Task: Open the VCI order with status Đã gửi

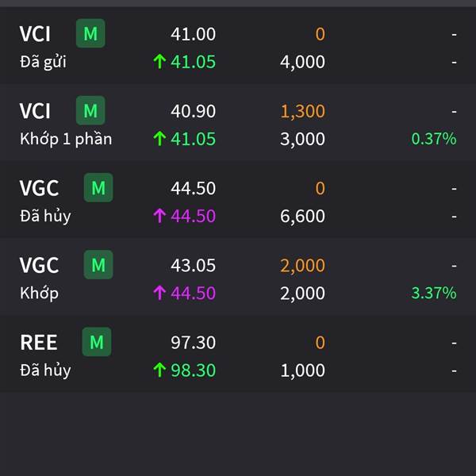Action: tap(238, 45)
